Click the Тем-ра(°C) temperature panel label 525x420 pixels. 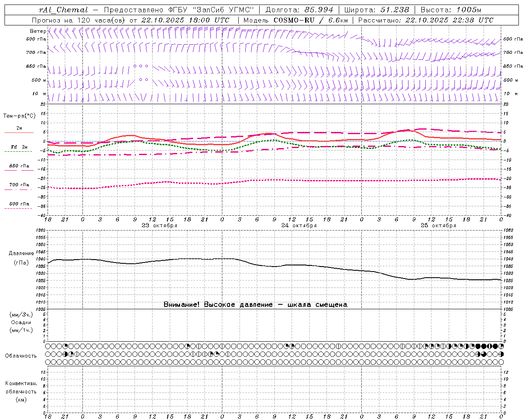coord(19,116)
